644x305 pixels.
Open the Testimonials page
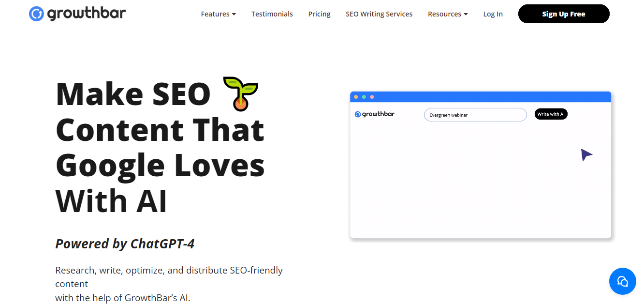pos(272,14)
